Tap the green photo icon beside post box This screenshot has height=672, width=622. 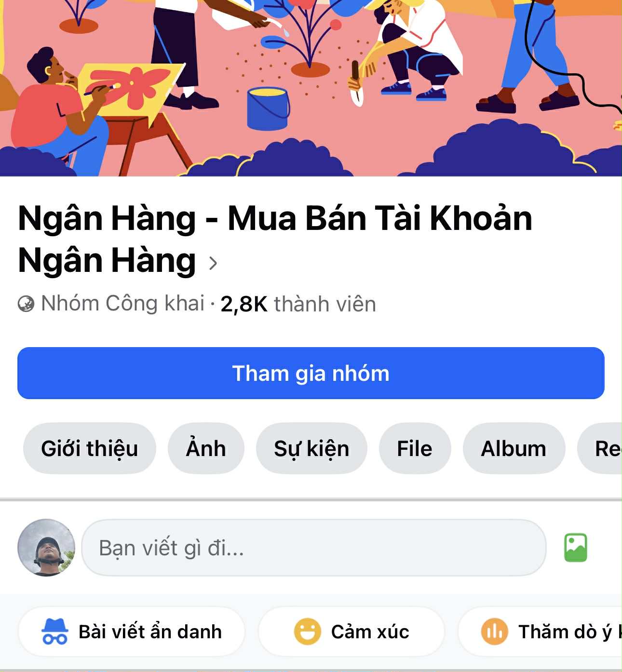[x=576, y=548]
